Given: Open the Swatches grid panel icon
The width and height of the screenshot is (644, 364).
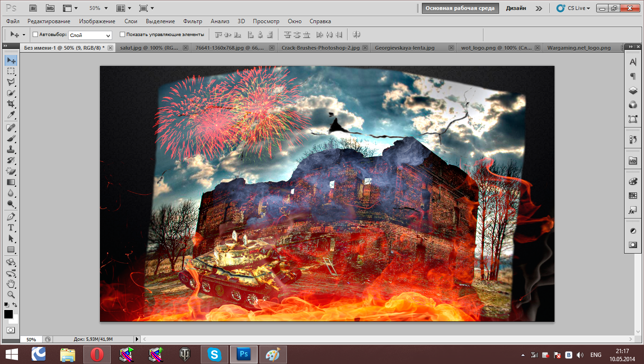Looking at the screenshot, I should (x=633, y=196).
